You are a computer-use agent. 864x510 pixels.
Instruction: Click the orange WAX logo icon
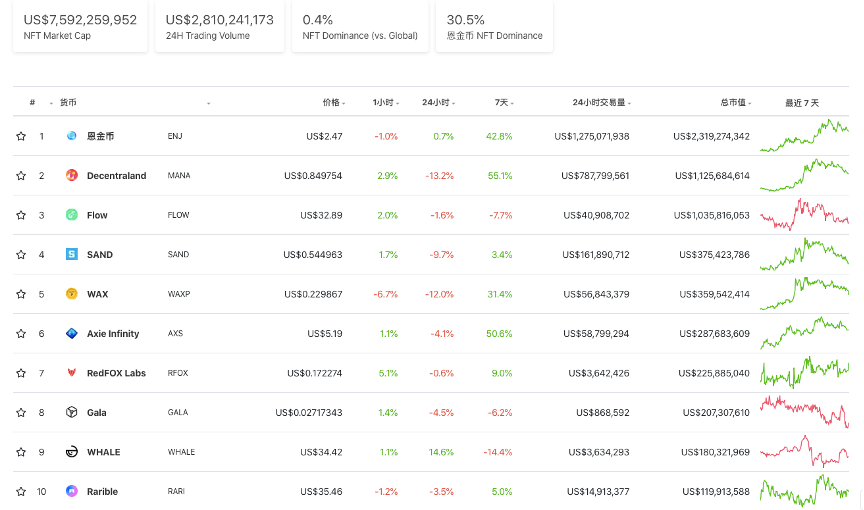click(72, 294)
